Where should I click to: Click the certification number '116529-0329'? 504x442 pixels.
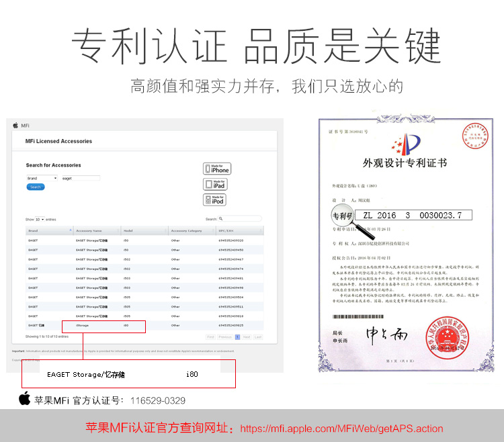click(158, 400)
